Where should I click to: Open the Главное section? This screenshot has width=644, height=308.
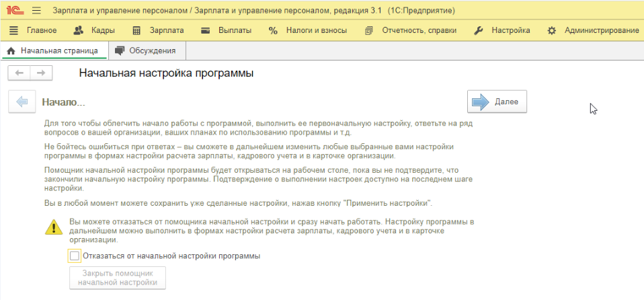click(x=34, y=30)
